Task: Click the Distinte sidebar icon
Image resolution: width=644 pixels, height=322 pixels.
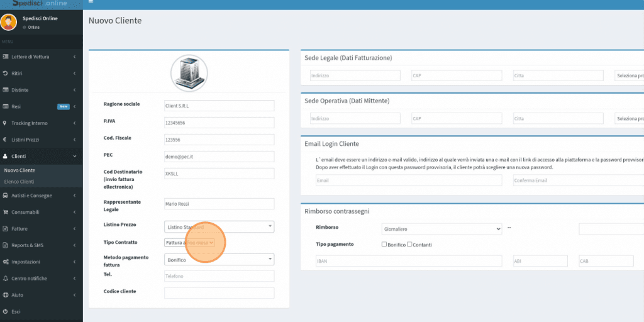Action: [6, 90]
